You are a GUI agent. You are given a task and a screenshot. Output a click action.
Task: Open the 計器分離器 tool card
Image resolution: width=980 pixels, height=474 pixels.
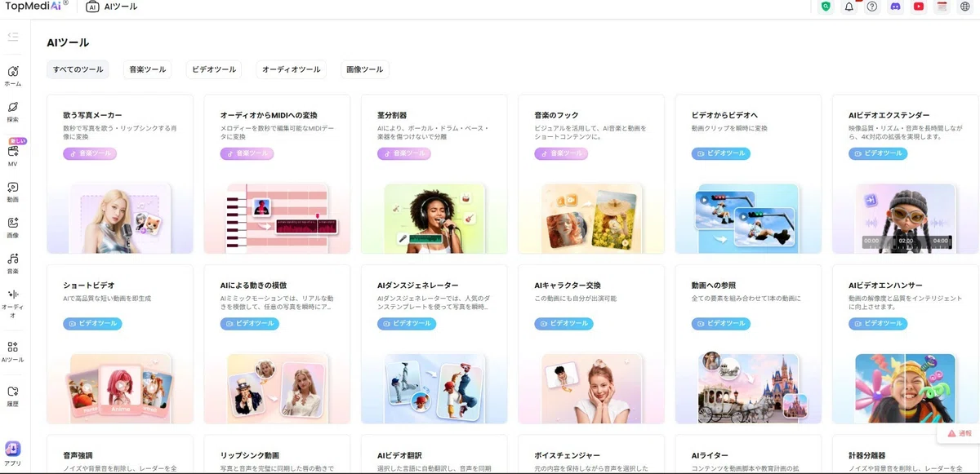point(906,454)
